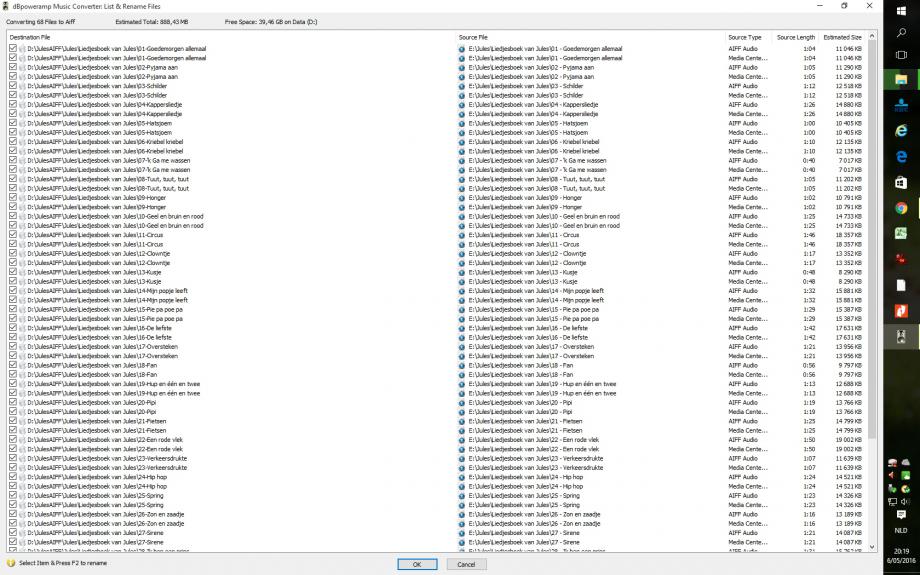
Task: Sort by the Source Type column header
Action: (745, 37)
